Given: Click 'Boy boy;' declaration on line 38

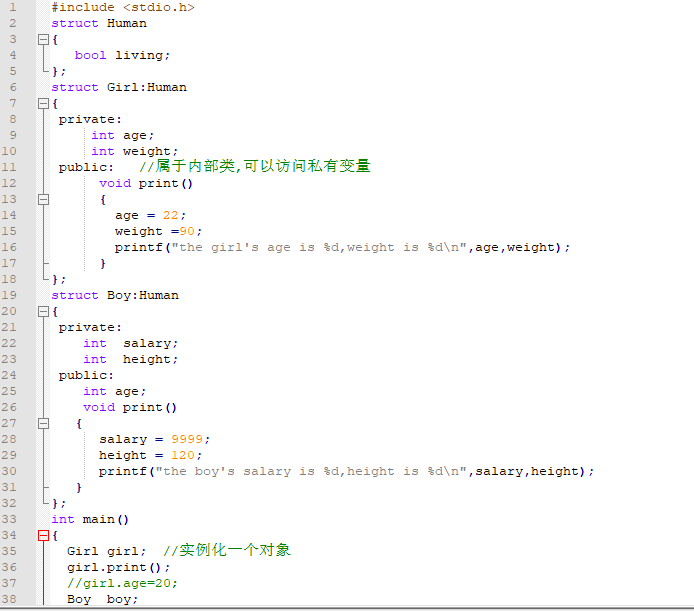Looking at the screenshot, I should click(x=103, y=599).
